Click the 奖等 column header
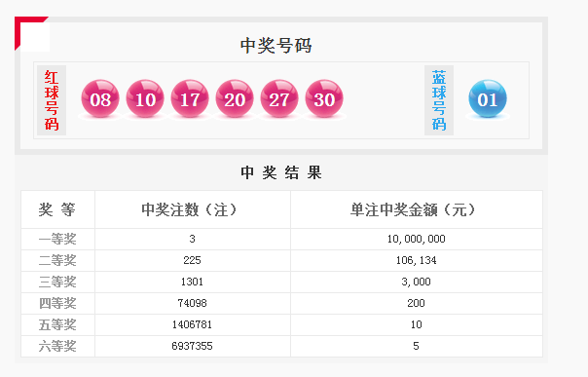 coord(57,209)
